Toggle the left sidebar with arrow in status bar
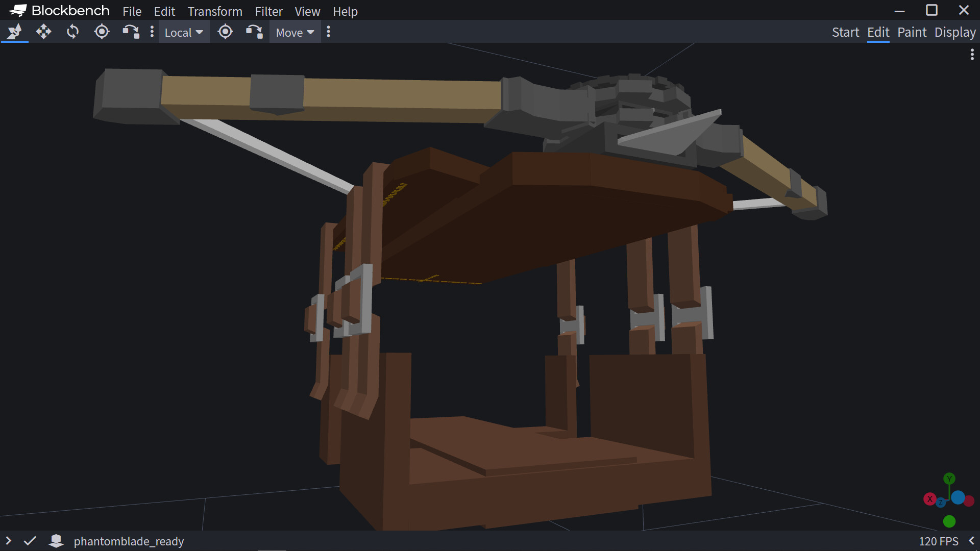 pos(8,541)
